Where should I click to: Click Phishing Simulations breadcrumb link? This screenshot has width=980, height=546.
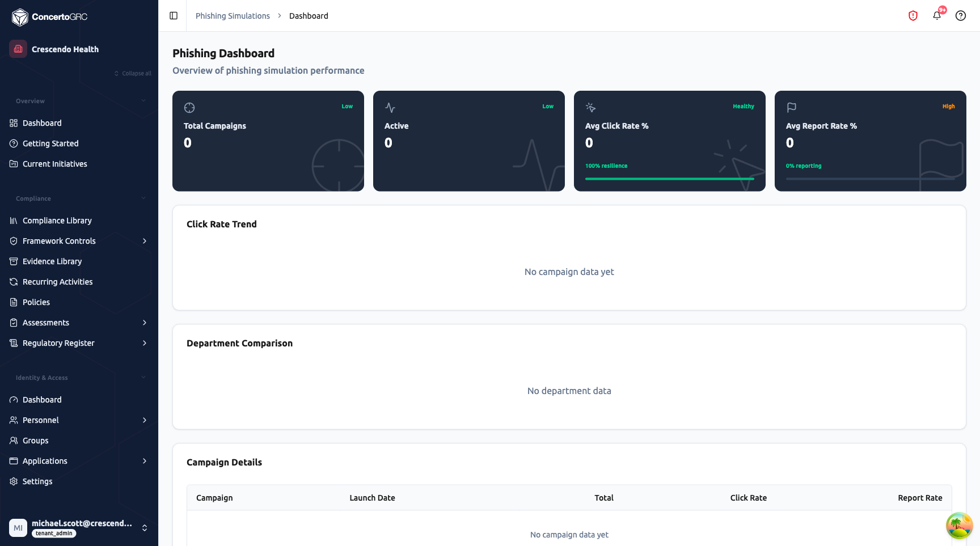pyautogui.click(x=233, y=16)
